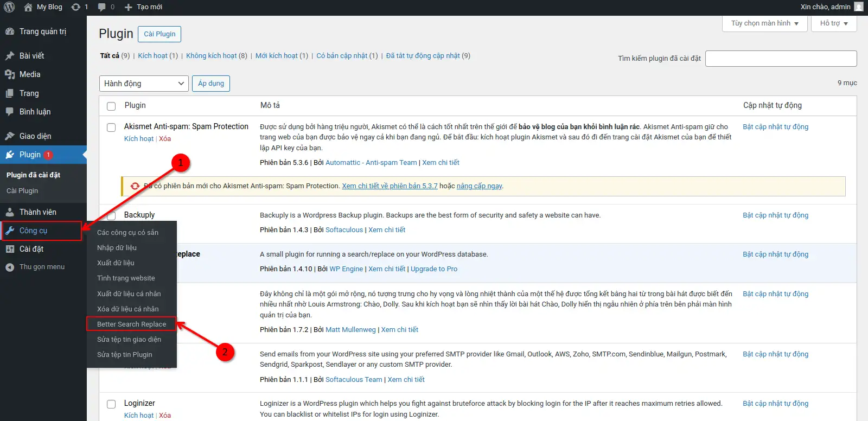This screenshot has width=868, height=421.
Task: Enable auto-update for Akismet
Action: 775,126
